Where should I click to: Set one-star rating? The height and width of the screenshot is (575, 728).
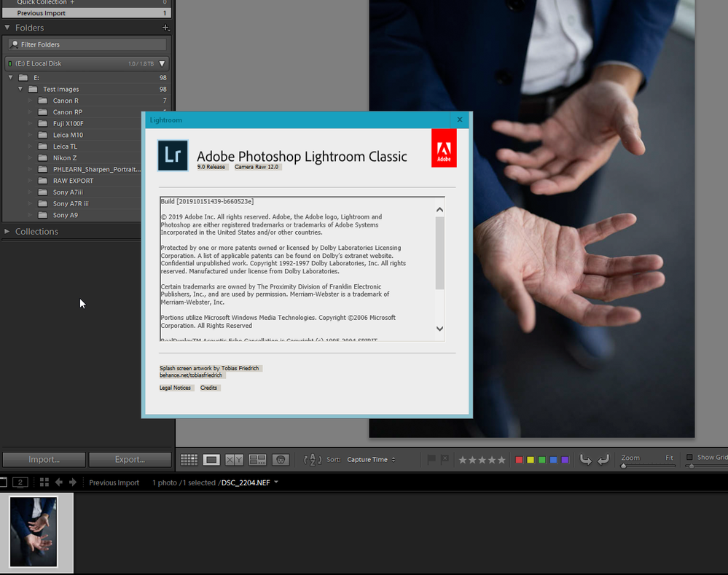click(x=463, y=460)
